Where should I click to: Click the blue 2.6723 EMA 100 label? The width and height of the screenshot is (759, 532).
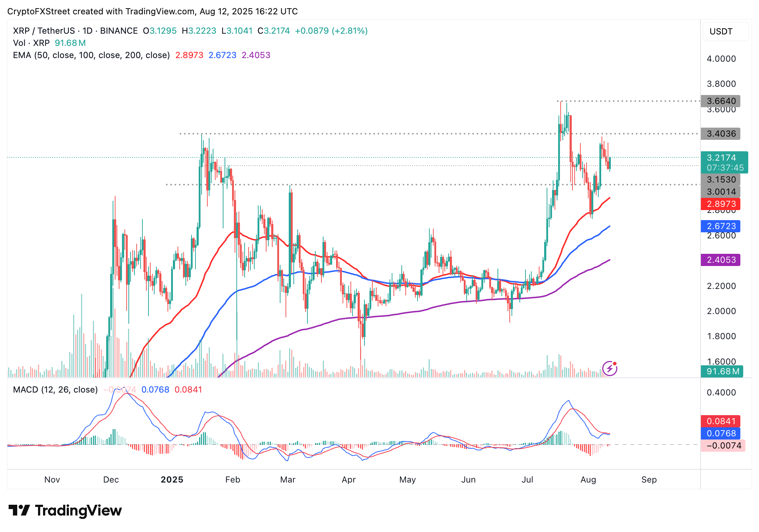pos(721,226)
